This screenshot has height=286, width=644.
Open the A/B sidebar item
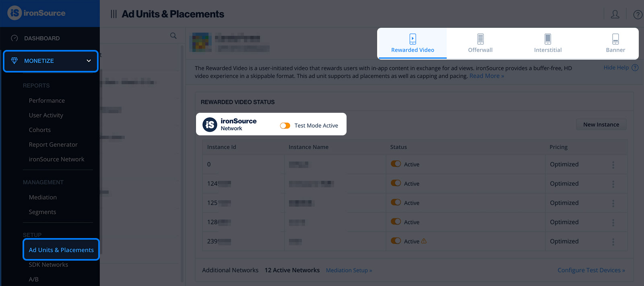pyautogui.click(x=34, y=279)
